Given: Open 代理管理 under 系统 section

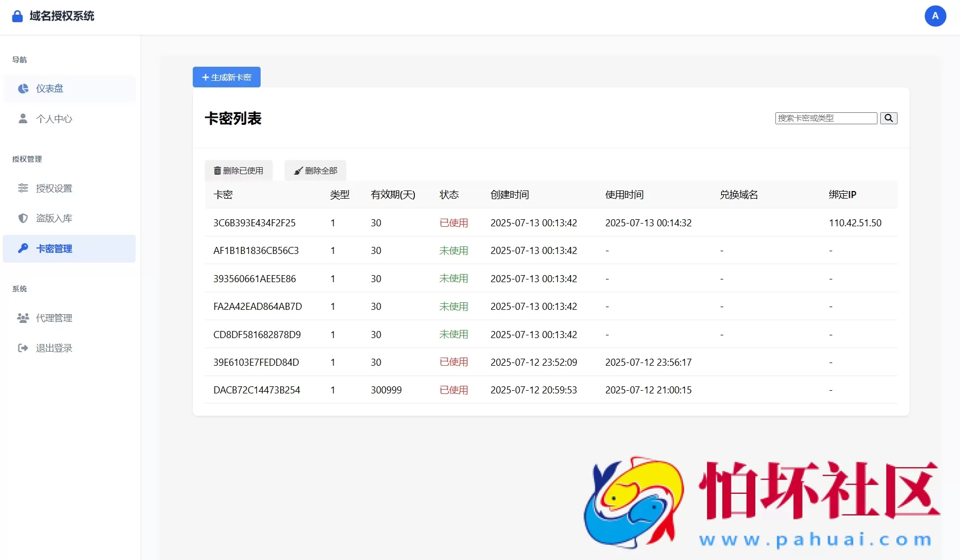Looking at the screenshot, I should tap(53, 318).
